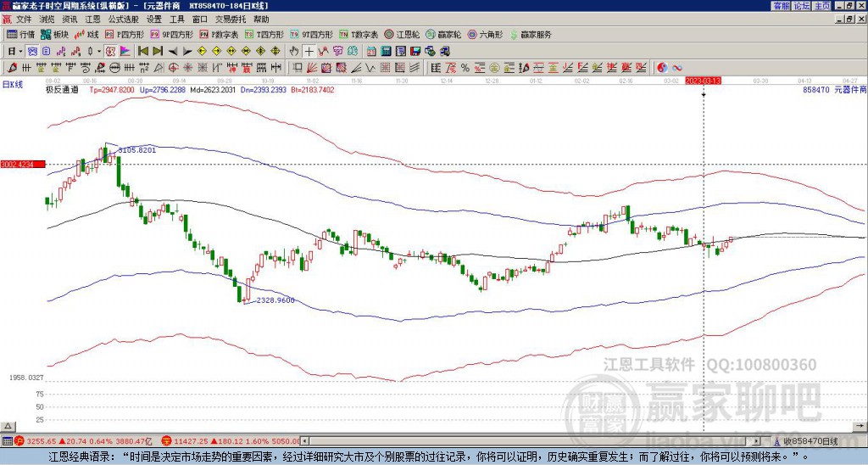Expand candlestick style dropdown arrow

click(x=99, y=52)
